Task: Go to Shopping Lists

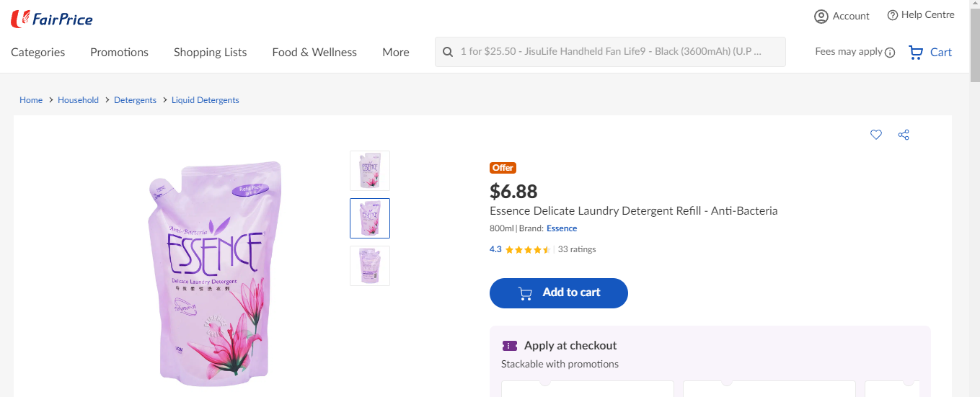Action: point(210,52)
